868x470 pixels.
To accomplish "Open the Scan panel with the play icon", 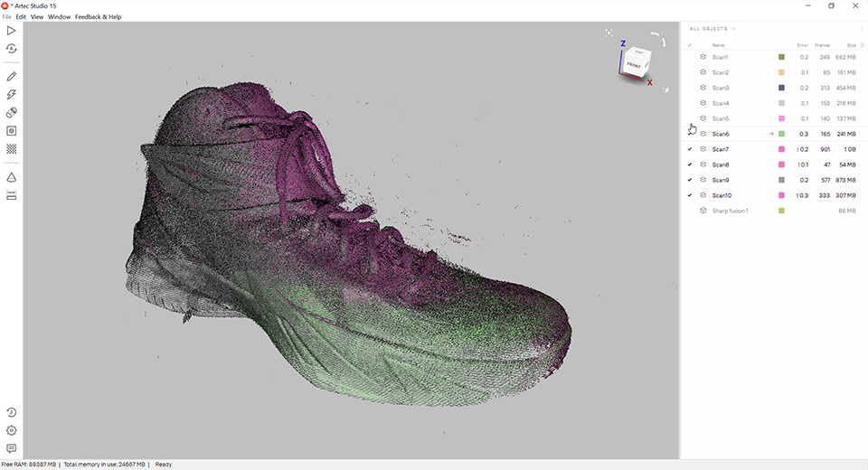I will pos(11,31).
